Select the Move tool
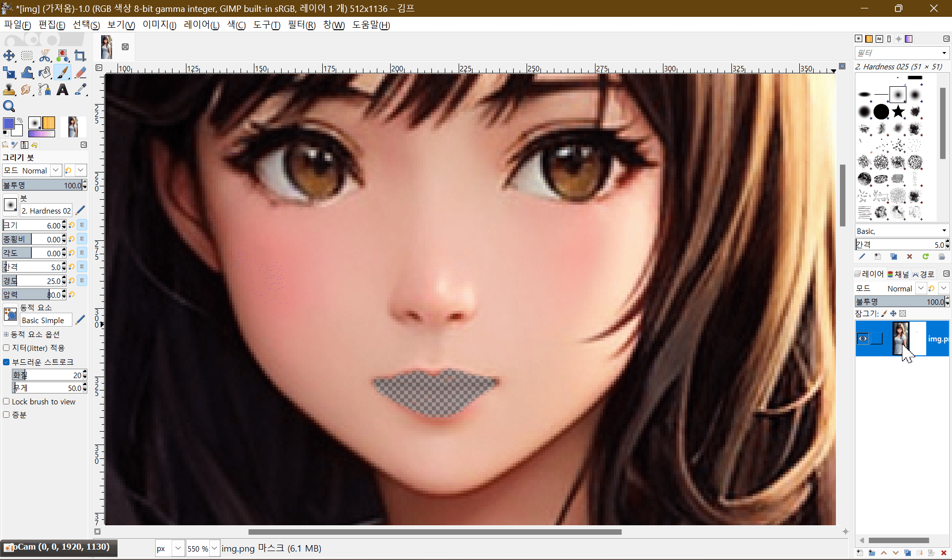This screenshot has width=952, height=560. pos(9,56)
